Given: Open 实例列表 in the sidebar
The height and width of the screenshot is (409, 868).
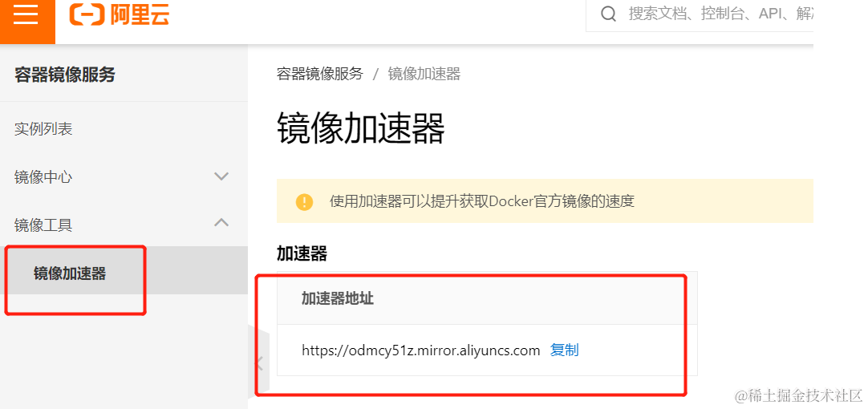Looking at the screenshot, I should coord(43,129).
